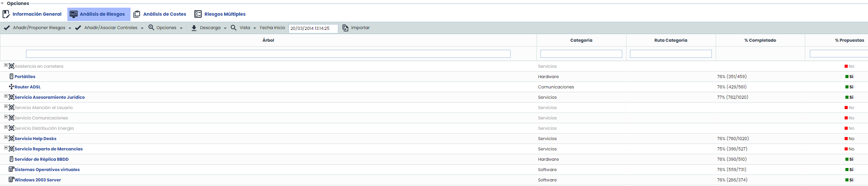Click the Descarga download arrow icon

click(194, 28)
